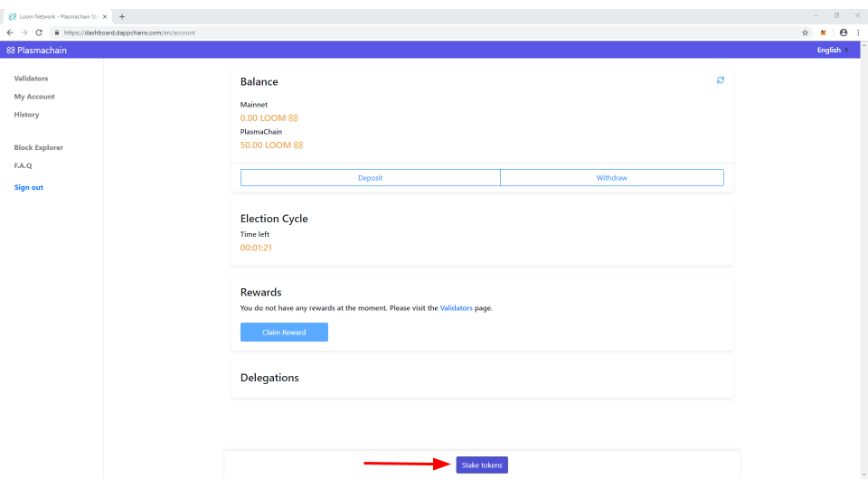
Task: Minimize the browser window
Action: pos(816,16)
